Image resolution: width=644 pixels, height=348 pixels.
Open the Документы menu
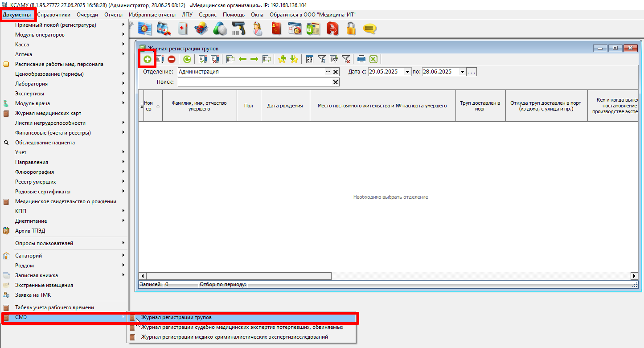17,15
